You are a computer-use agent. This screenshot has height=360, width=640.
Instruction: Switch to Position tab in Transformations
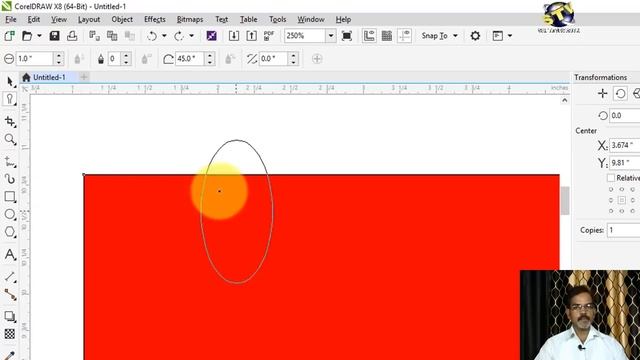pyautogui.click(x=602, y=93)
